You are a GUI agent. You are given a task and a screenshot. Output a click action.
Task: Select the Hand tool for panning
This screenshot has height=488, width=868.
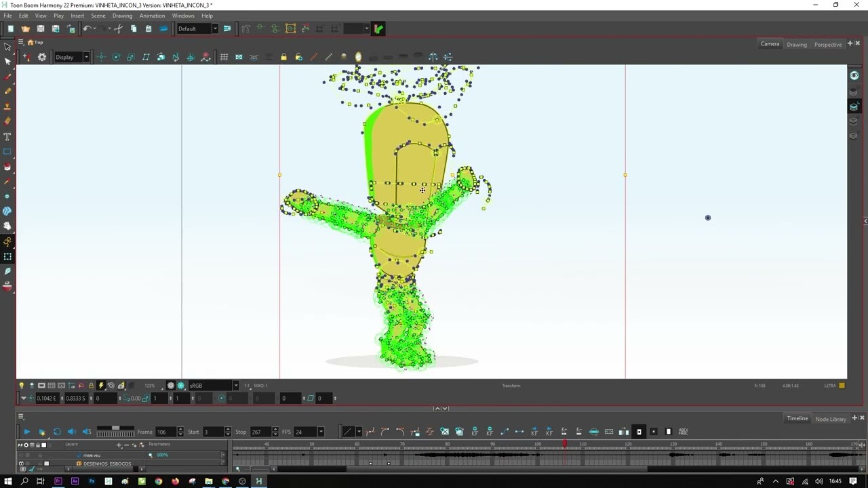(7, 227)
